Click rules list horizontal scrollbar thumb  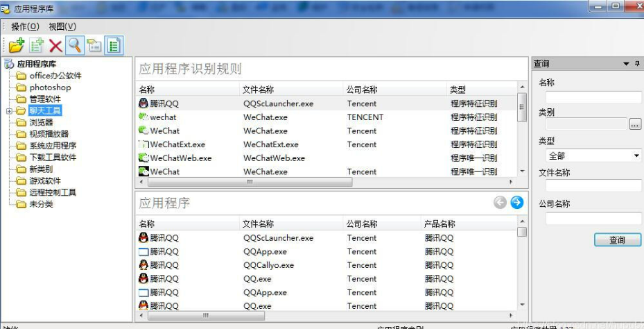coord(250,182)
